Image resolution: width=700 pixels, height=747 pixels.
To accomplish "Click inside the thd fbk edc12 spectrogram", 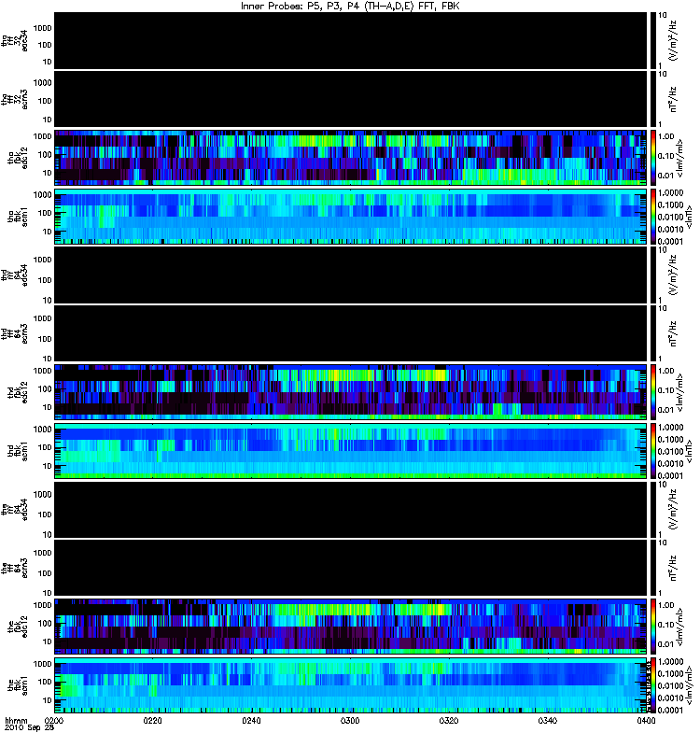I will pyautogui.click(x=351, y=392).
